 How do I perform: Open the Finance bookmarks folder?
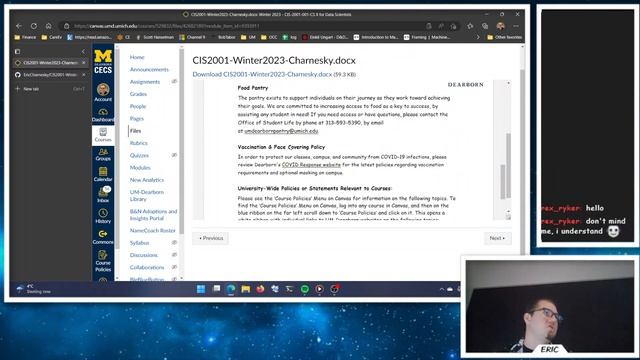tap(25, 37)
